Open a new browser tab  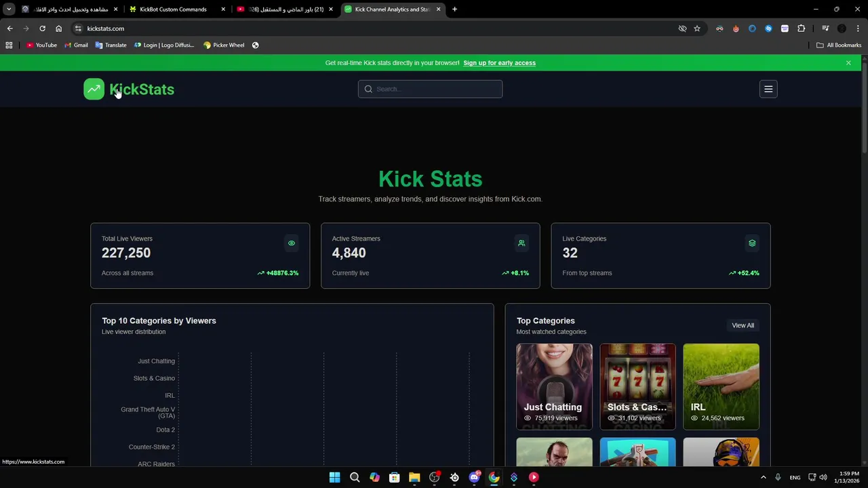(x=454, y=9)
